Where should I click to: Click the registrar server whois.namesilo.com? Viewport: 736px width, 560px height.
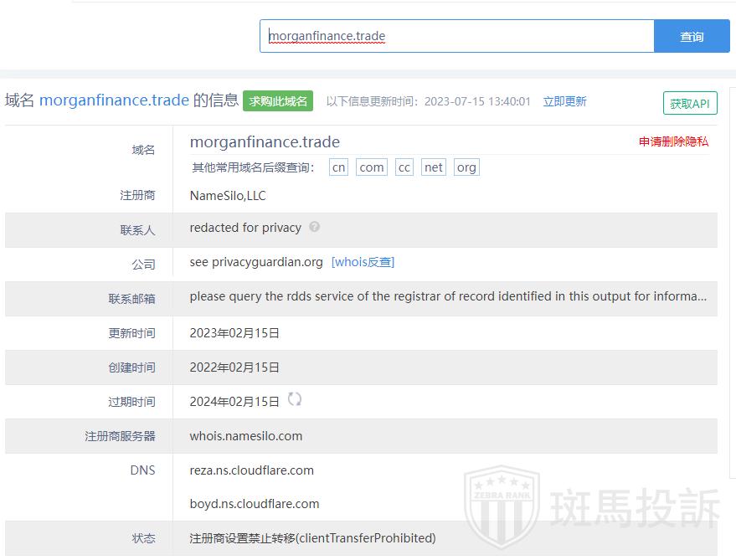246,436
